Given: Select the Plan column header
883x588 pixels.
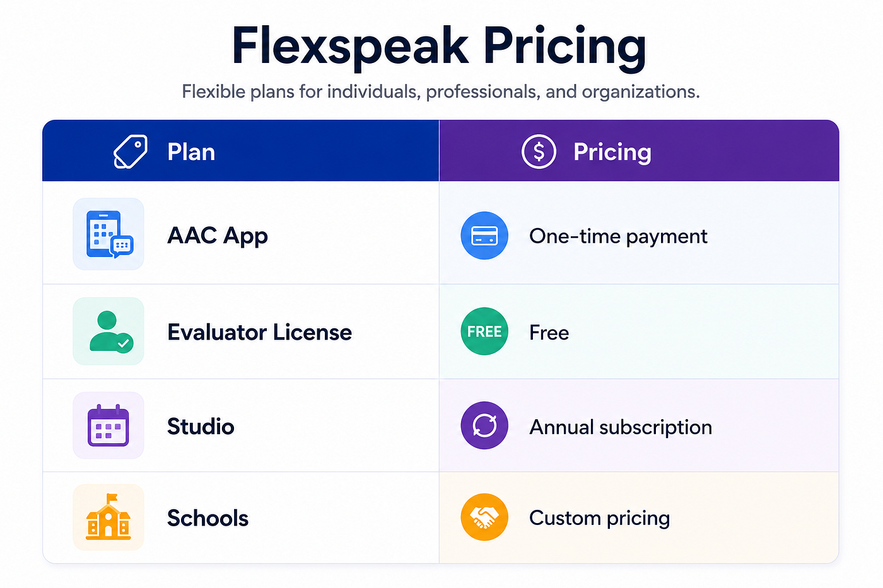Looking at the screenshot, I should point(240,151).
